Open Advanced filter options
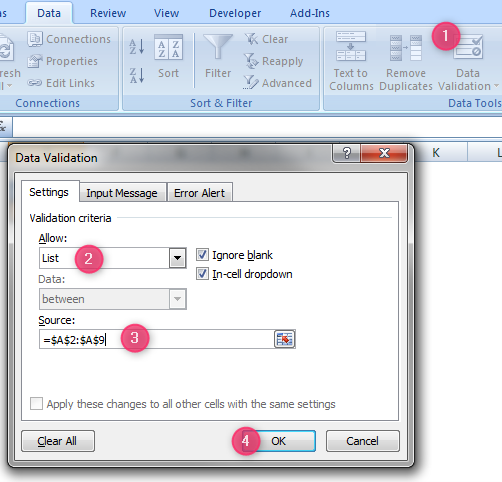502x482 pixels. (278, 83)
